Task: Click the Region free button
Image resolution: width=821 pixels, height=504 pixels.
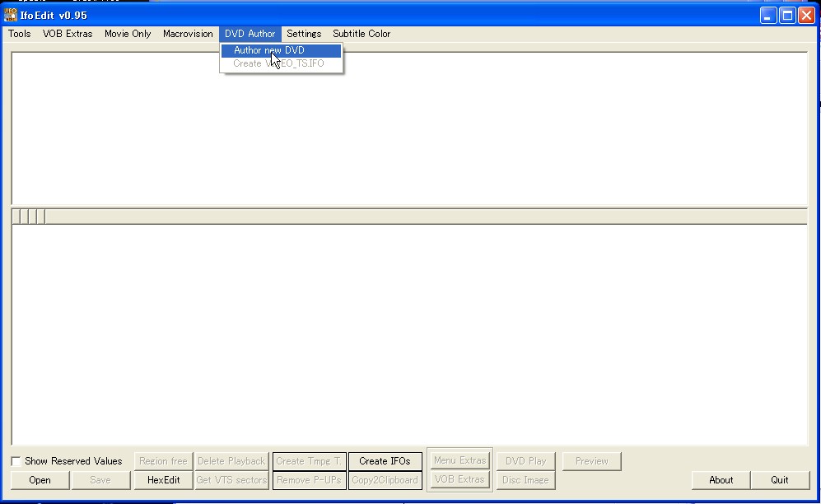Action: click(163, 461)
